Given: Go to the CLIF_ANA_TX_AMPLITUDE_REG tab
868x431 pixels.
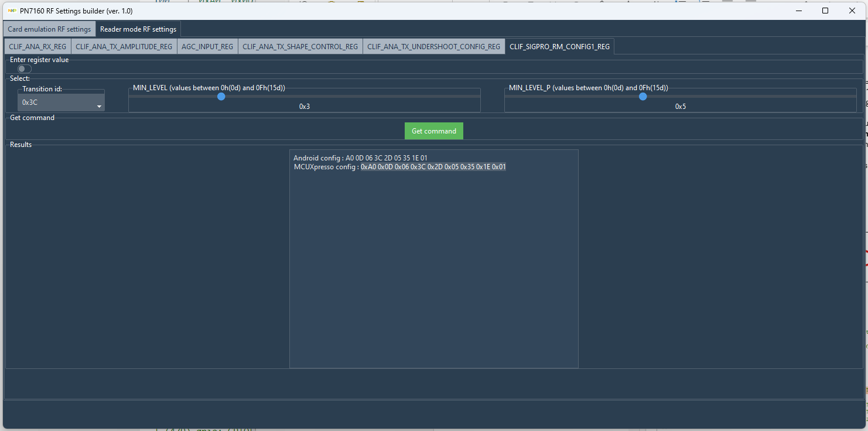Looking at the screenshot, I should (124, 47).
